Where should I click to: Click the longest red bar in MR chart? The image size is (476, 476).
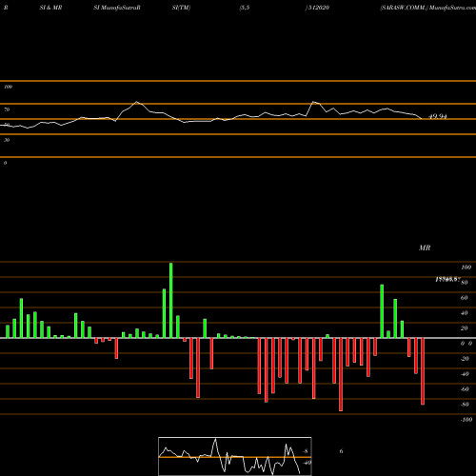[341, 374]
